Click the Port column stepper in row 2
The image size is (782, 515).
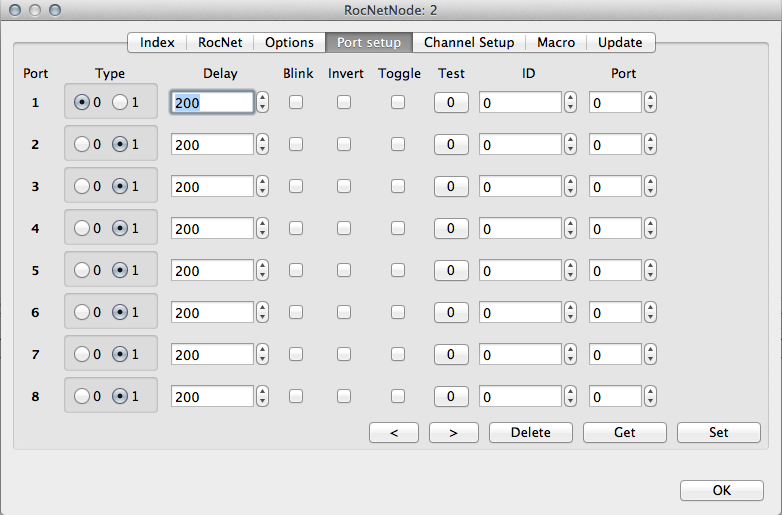coord(650,144)
